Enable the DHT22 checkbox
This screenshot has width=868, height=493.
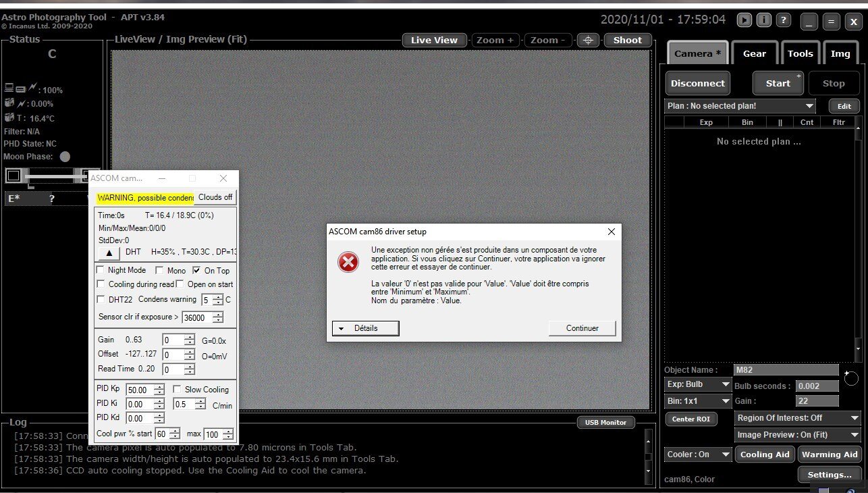101,299
